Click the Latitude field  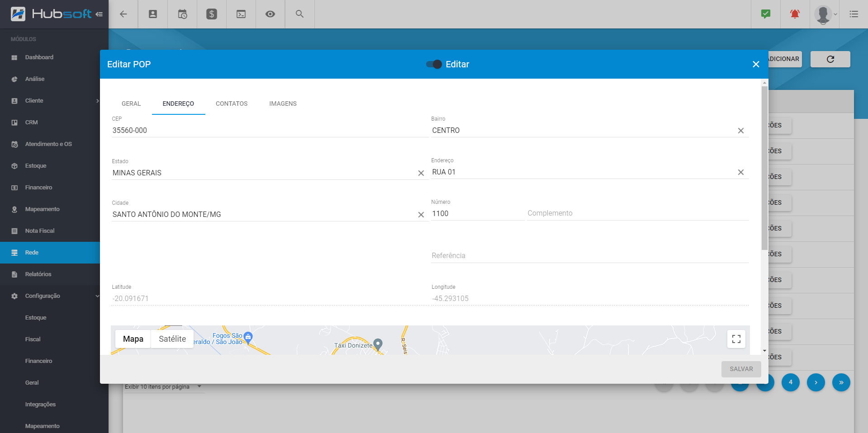tap(270, 299)
